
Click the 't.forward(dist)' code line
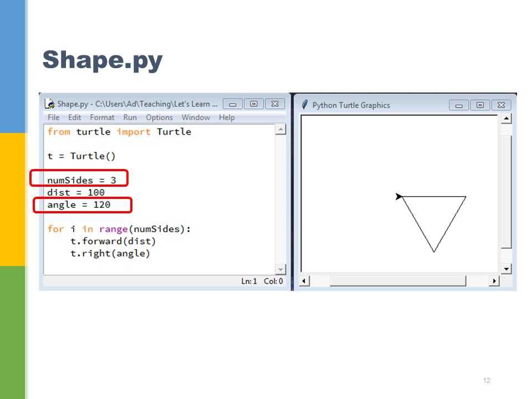(x=113, y=241)
